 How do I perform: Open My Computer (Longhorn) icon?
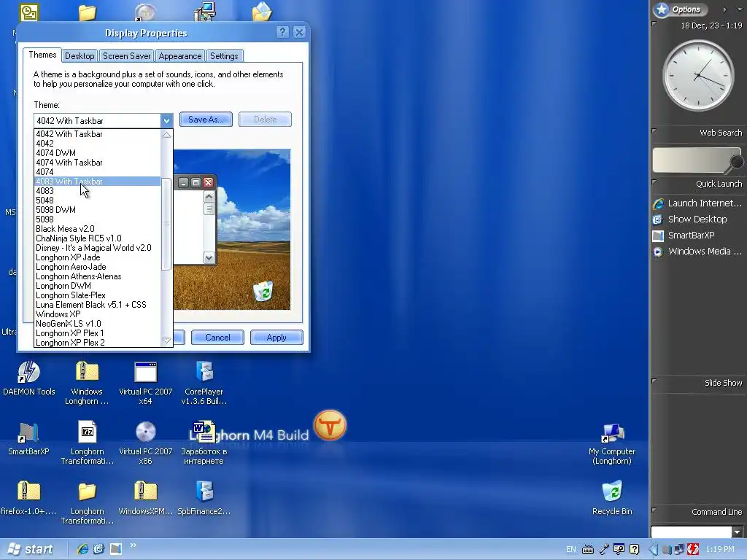[612, 433]
